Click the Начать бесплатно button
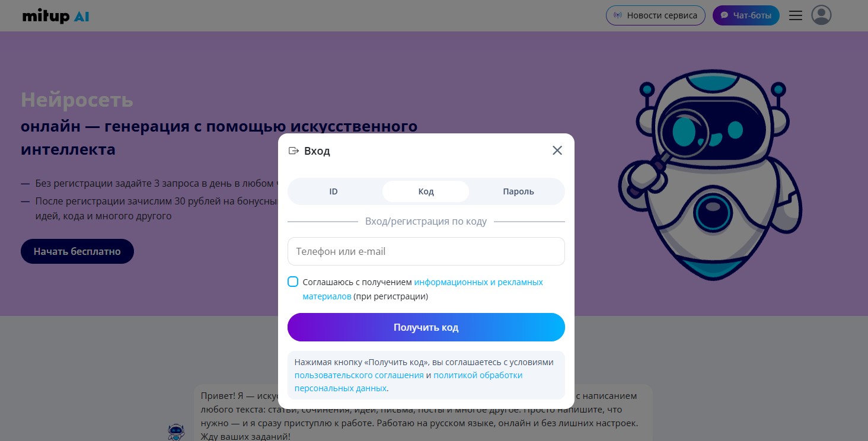This screenshot has height=441, width=868. click(x=77, y=251)
